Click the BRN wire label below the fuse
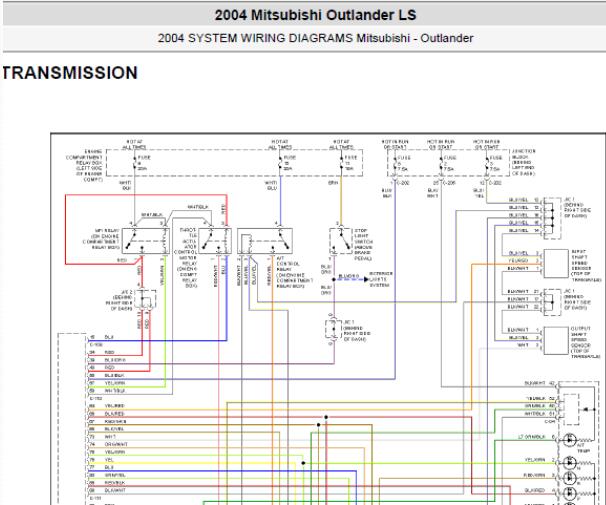The height and width of the screenshot is (505, 606). tap(333, 182)
